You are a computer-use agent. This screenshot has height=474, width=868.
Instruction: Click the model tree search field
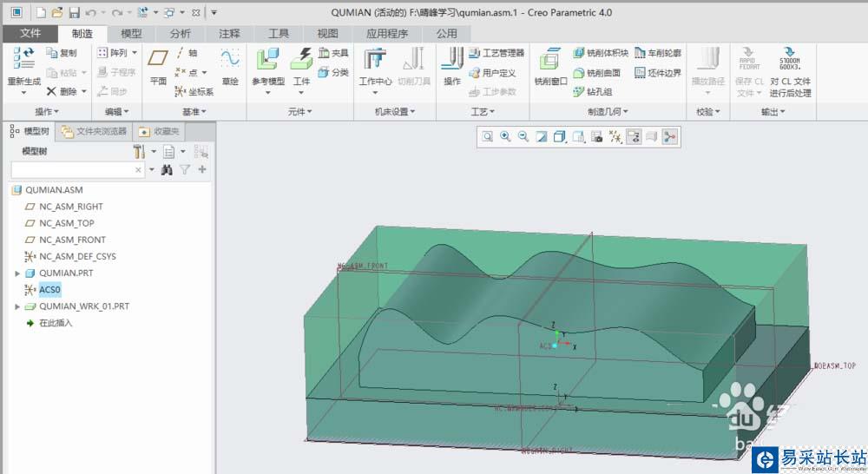pyautogui.click(x=77, y=170)
